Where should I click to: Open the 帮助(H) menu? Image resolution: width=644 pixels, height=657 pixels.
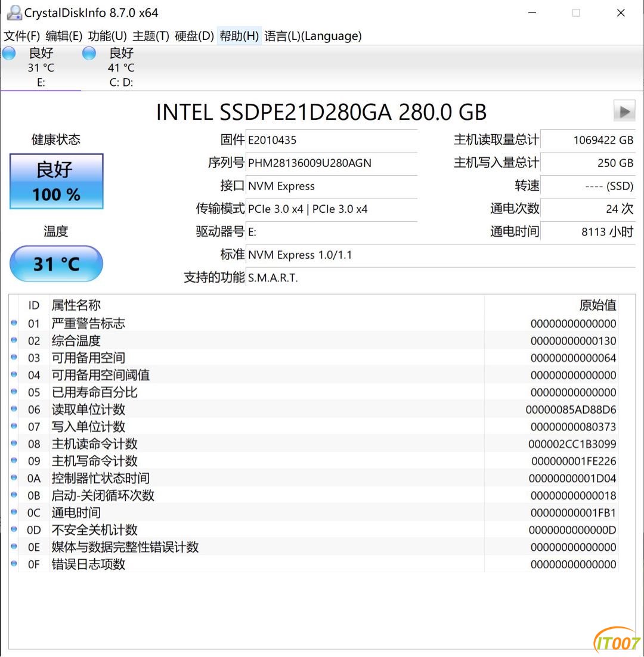[x=239, y=36]
